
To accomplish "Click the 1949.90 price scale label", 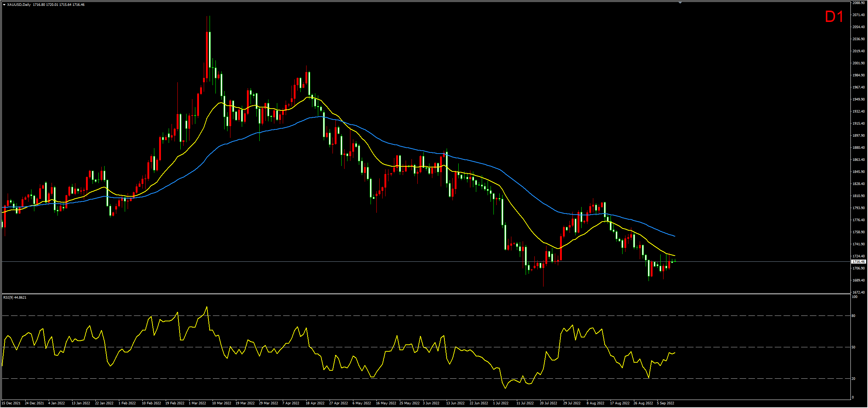I will tap(858, 99).
